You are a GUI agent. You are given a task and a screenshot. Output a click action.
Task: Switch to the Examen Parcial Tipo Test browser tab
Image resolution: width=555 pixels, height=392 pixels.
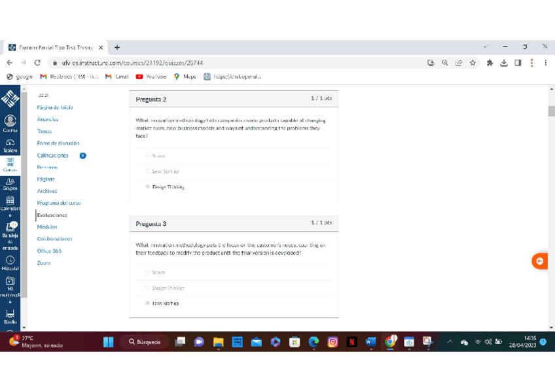[x=56, y=47]
